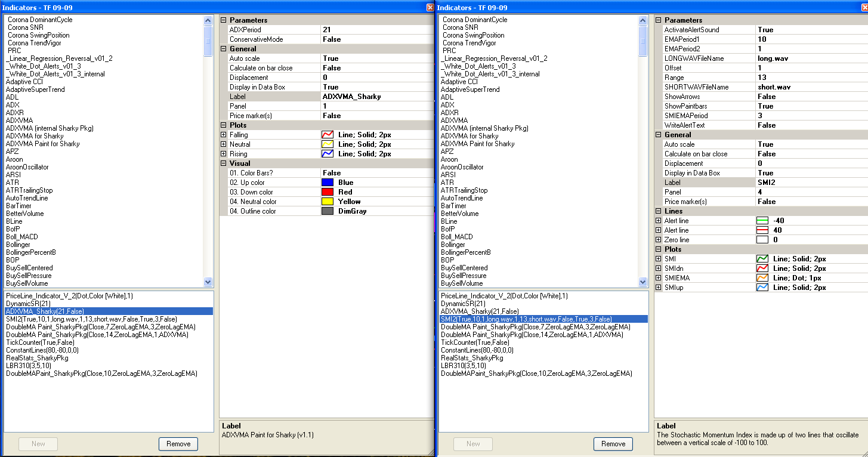Click the Zero line style icon

(x=762, y=240)
